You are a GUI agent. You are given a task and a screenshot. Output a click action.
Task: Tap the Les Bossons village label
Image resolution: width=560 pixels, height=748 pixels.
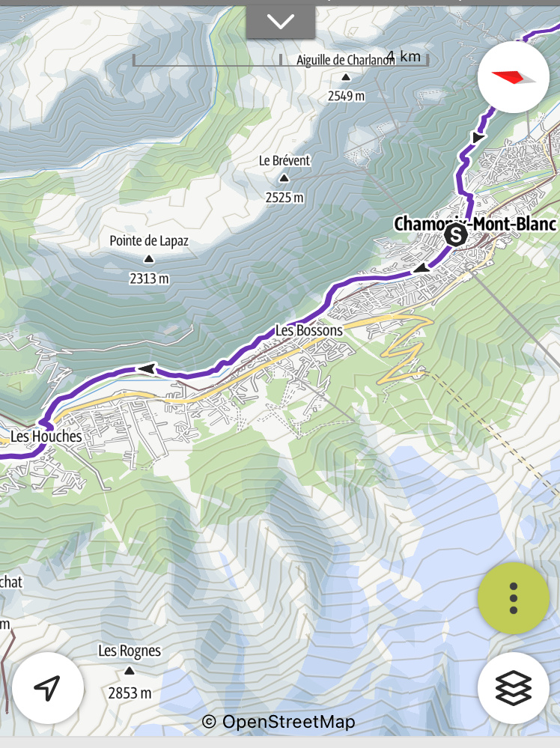pyautogui.click(x=309, y=330)
